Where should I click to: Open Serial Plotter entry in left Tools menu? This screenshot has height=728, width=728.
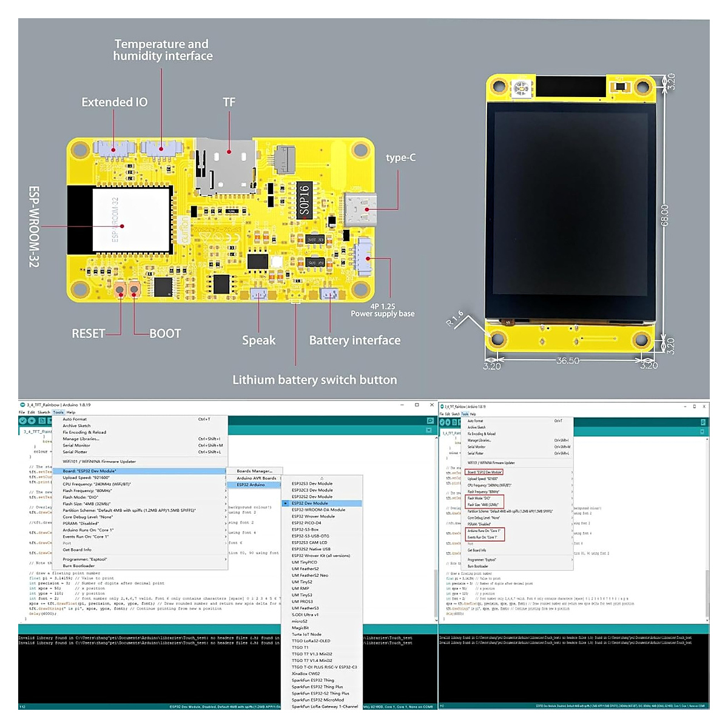[x=140, y=452]
